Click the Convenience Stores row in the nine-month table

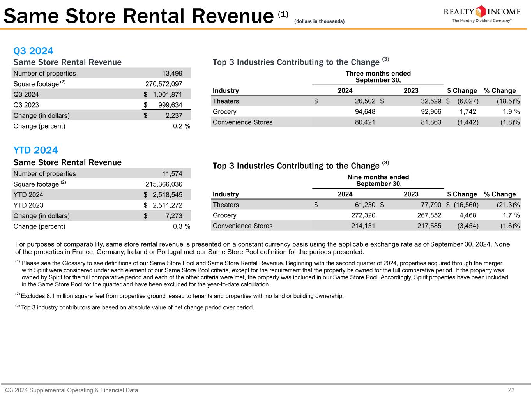(x=242, y=226)
